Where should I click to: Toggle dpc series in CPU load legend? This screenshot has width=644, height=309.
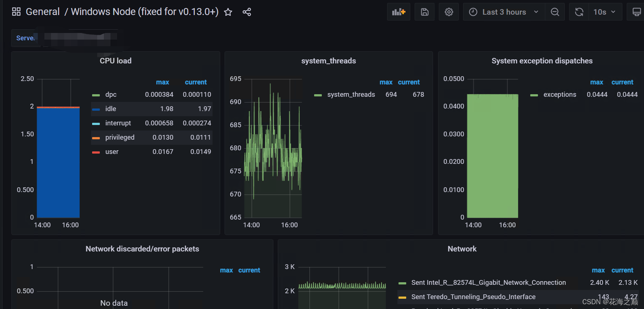(x=111, y=95)
